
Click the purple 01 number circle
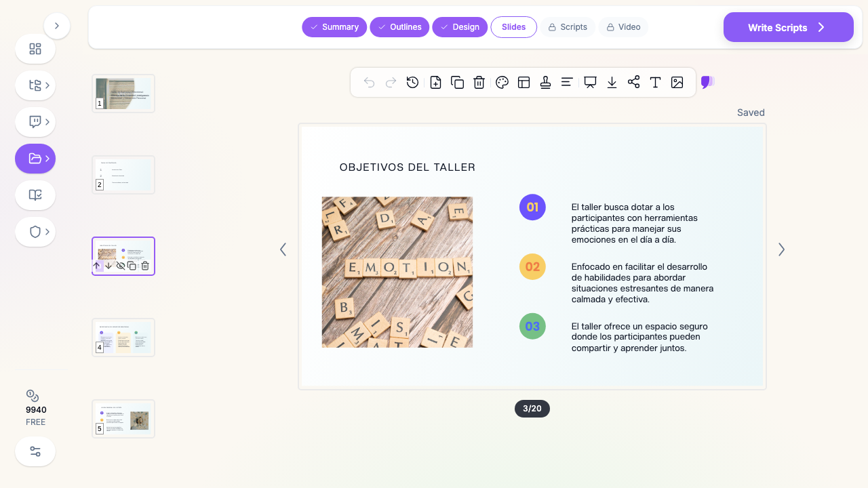[532, 207]
